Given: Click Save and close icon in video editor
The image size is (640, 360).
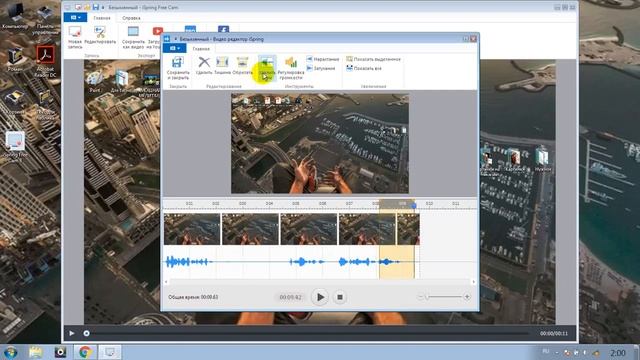Looking at the screenshot, I should [x=178, y=67].
